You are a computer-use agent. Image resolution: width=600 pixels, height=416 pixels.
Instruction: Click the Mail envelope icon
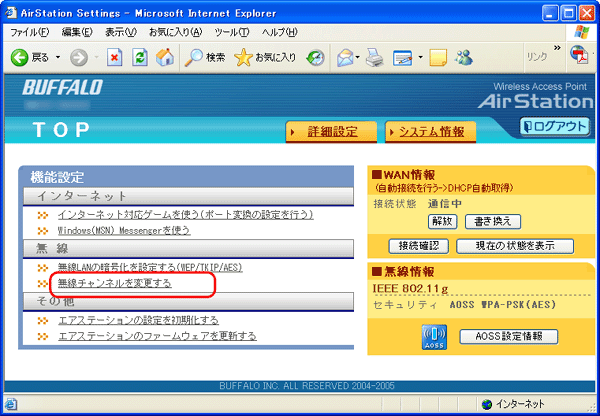click(x=346, y=58)
